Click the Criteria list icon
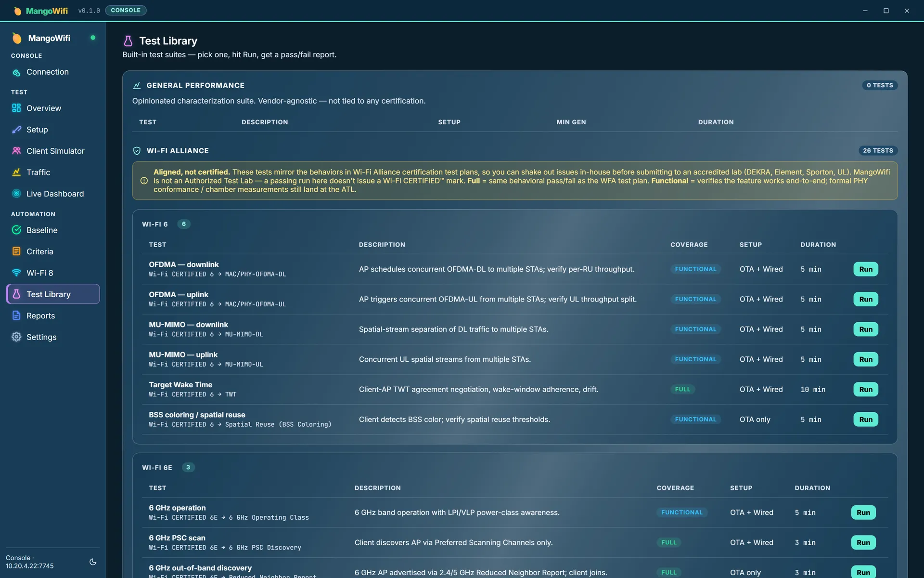The image size is (924, 578). pyautogui.click(x=16, y=251)
